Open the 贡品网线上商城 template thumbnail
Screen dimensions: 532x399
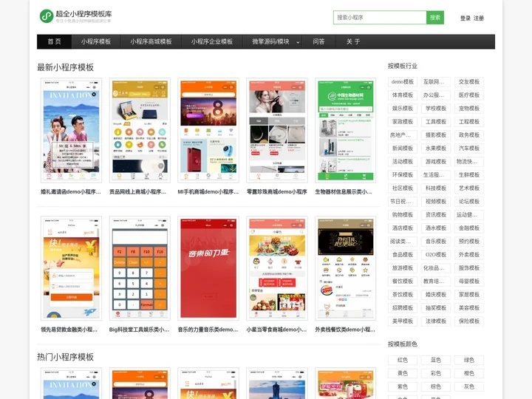click(140, 130)
